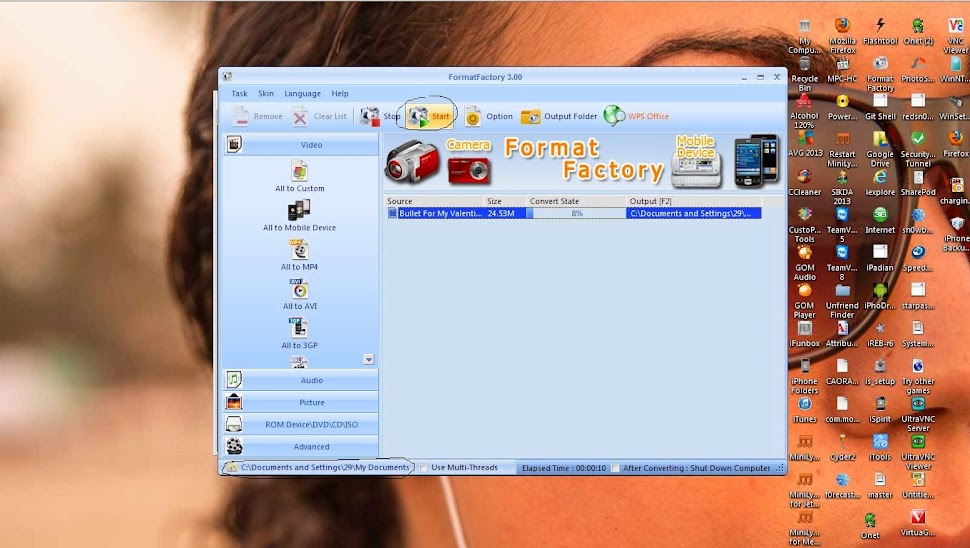Viewport: 970px width, 548px height.
Task: Open the AVG 2013 desktop icon
Action: 804,144
